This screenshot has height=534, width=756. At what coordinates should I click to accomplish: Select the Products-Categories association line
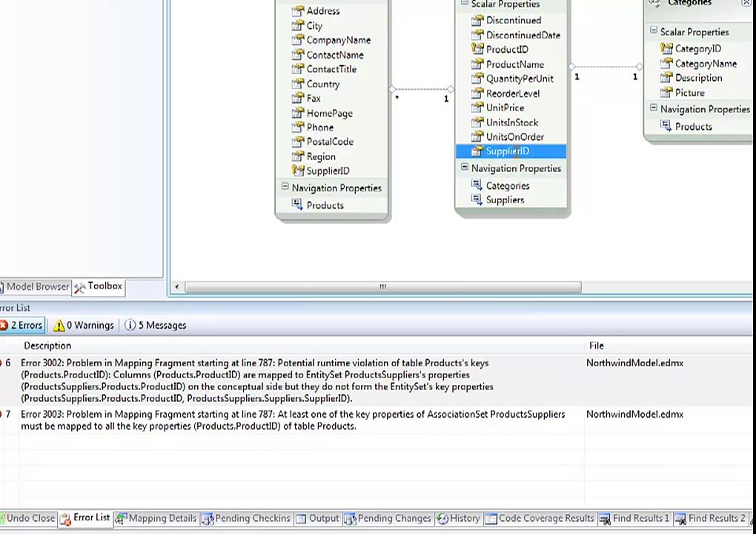tap(606, 67)
